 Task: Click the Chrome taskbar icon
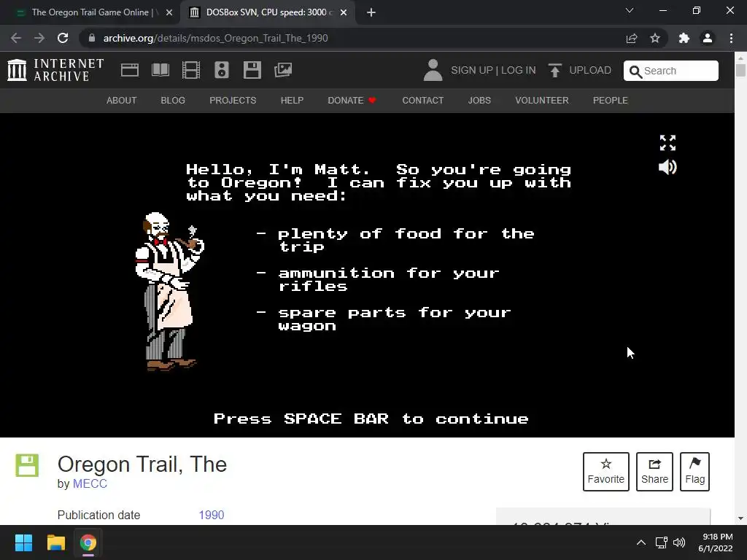pyautogui.click(x=88, y=542)
